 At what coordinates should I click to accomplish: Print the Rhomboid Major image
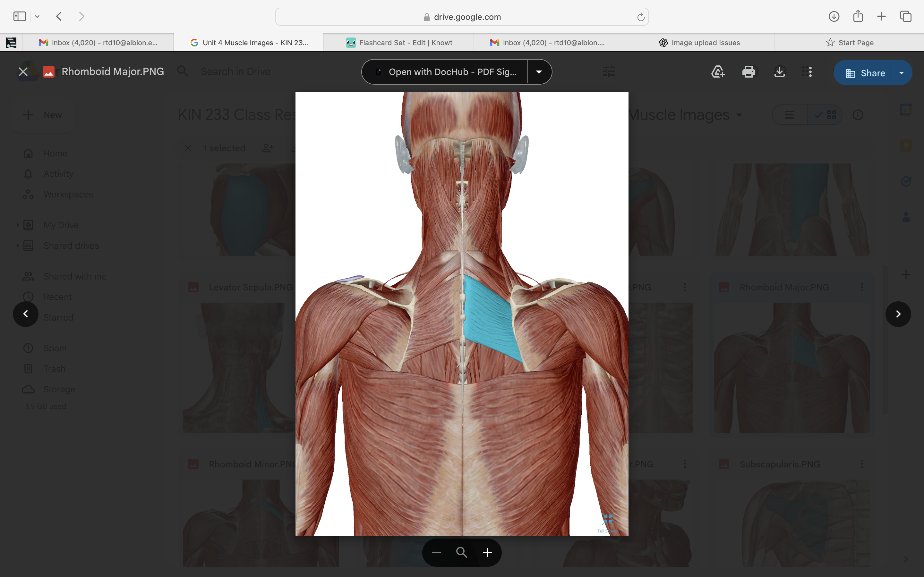(749, 72)
